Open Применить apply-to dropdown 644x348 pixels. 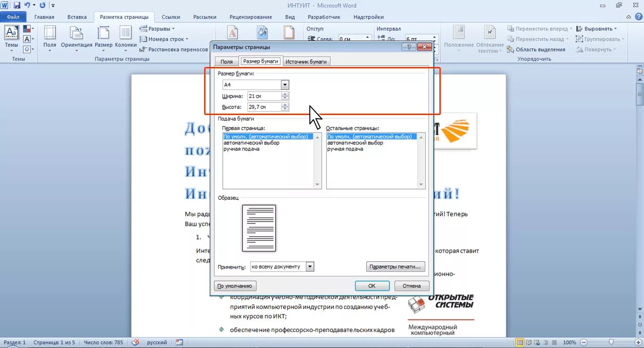point(310,266)
